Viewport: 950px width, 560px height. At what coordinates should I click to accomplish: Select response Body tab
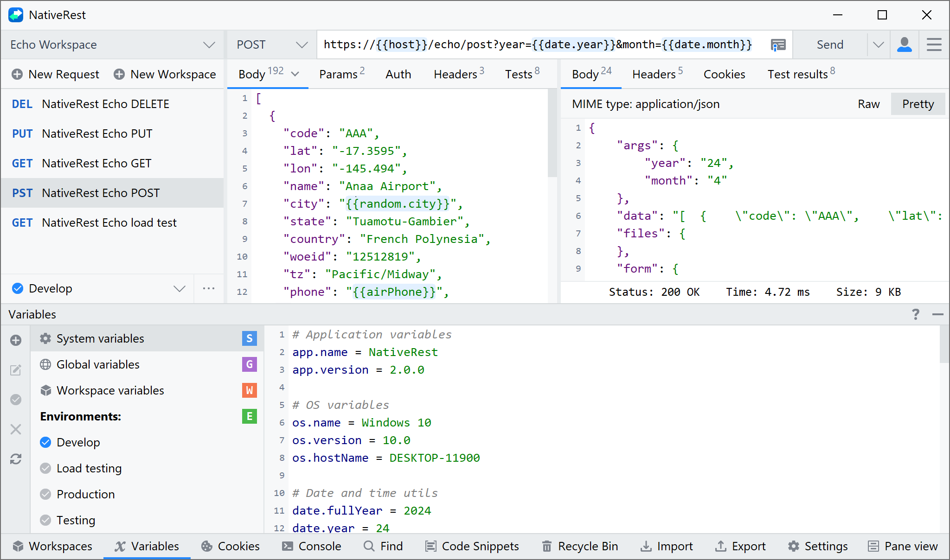(x=591, y=74)
